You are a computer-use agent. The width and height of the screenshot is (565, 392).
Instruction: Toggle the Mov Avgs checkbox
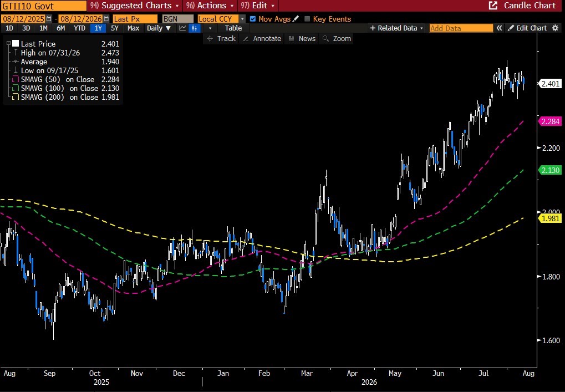coord(253,19)
